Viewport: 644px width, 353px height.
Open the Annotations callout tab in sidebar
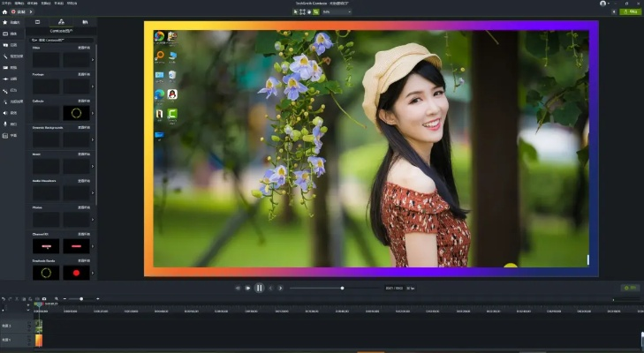click(x=11, y=45)
